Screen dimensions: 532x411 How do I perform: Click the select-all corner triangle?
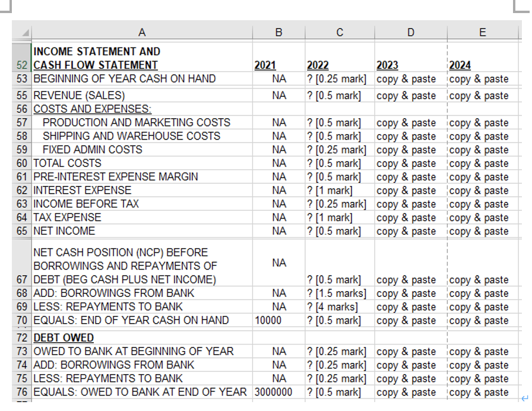pos(25,33)
